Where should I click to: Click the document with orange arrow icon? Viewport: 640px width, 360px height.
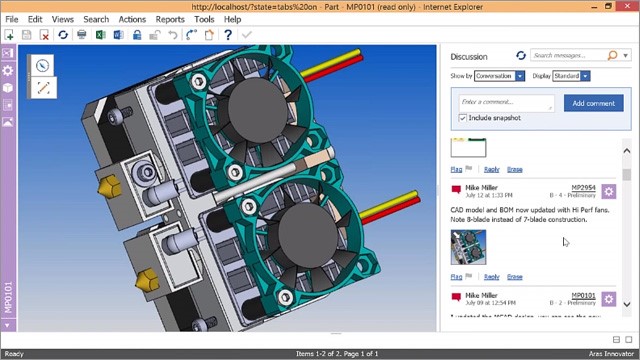coord(209,35)
